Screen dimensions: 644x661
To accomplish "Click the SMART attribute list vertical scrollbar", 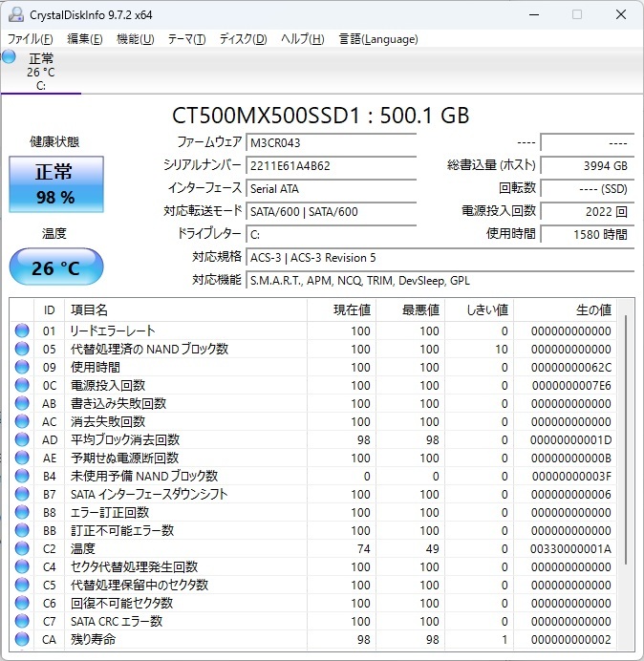I will 627,478.
